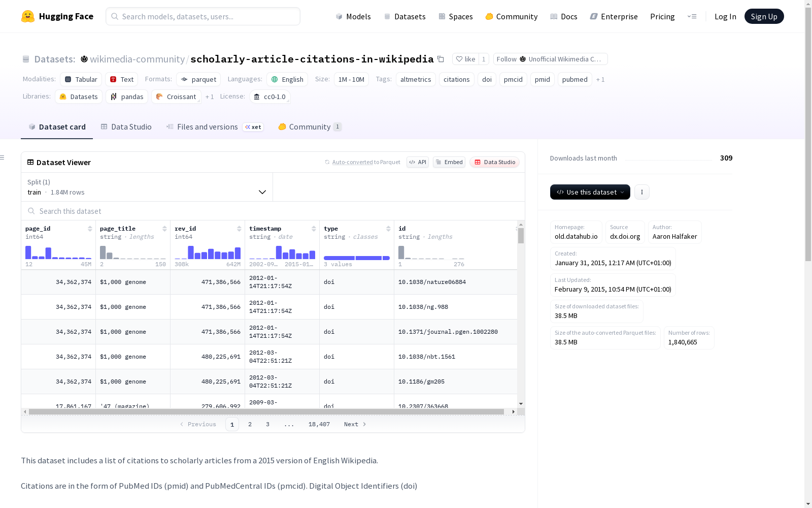812x508 pixels.
Task: Expand the Split train selector
Action: 147,187
